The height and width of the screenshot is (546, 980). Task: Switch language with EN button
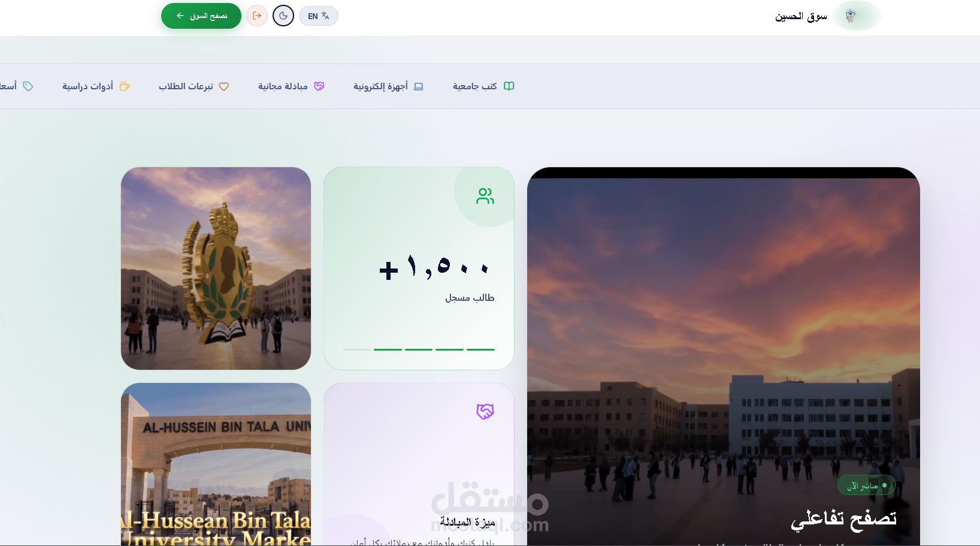(319, 16)
